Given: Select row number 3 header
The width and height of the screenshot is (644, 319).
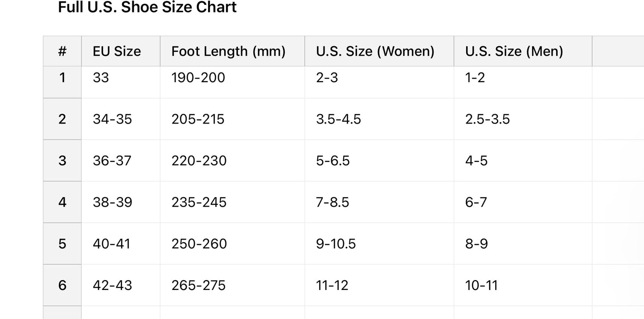Looking at the screenshot, I should coord(62,161).
